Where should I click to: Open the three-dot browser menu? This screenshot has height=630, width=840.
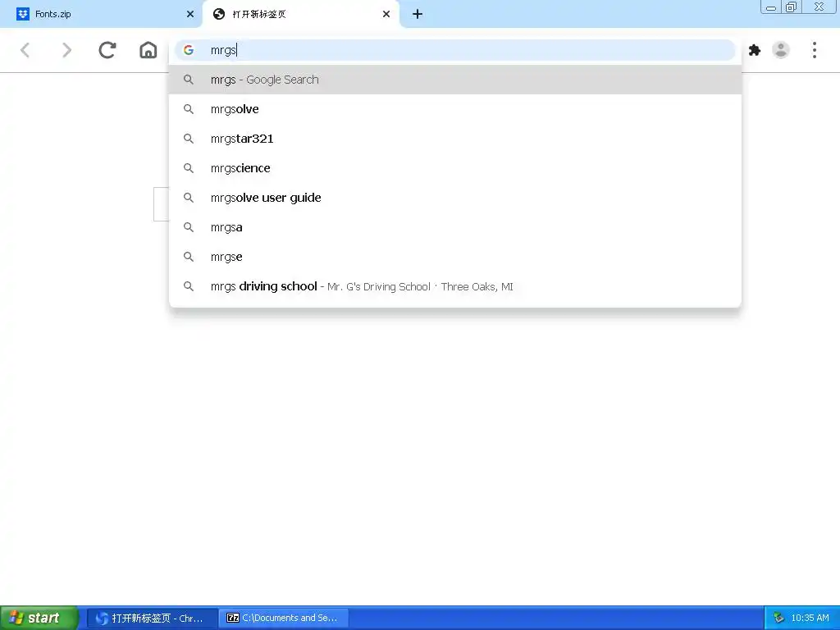815,50
